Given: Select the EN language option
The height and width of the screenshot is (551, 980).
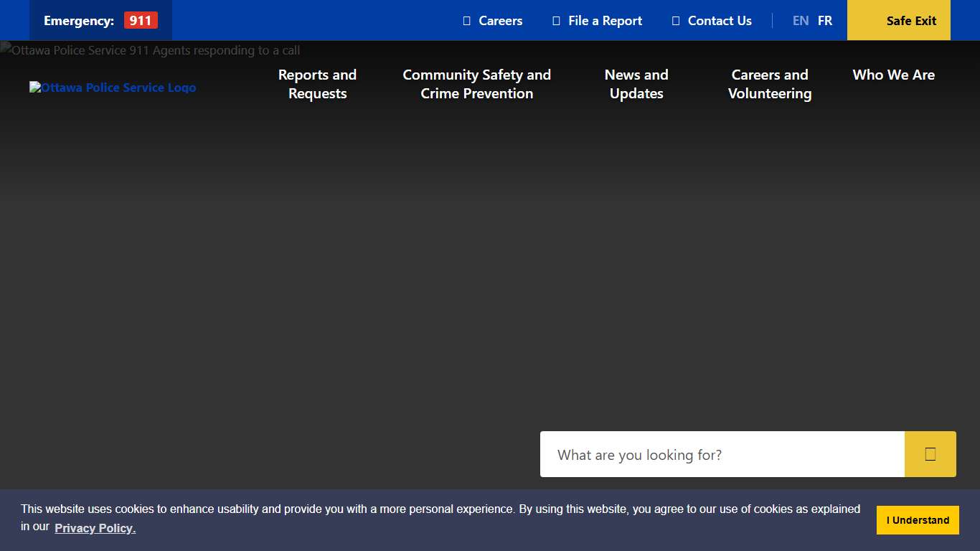Looking at the screenshot, I should [x=800, y=21].
